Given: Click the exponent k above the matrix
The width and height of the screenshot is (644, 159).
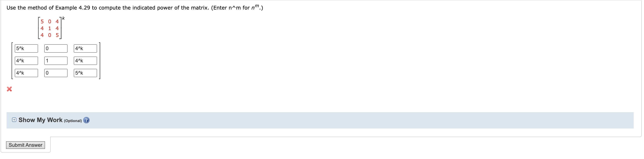Looking at the screenshot, I should (63, 18).
